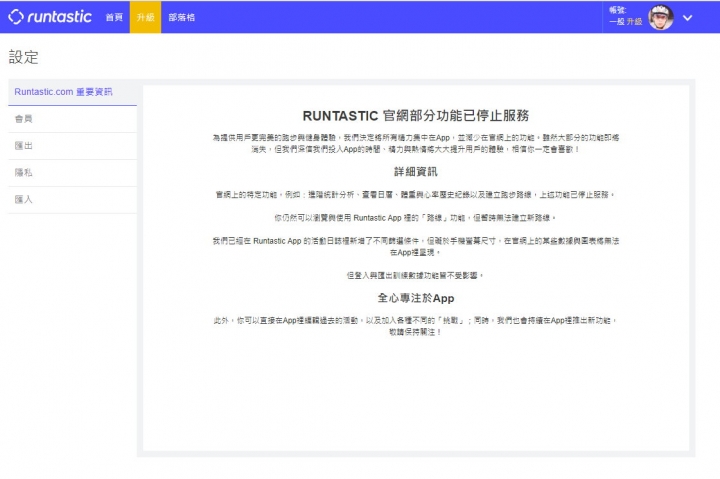Click the RUNTASTIC 官網部分功能已停止服務 headline
720x479 pixels.
click(x=416, y=116)
